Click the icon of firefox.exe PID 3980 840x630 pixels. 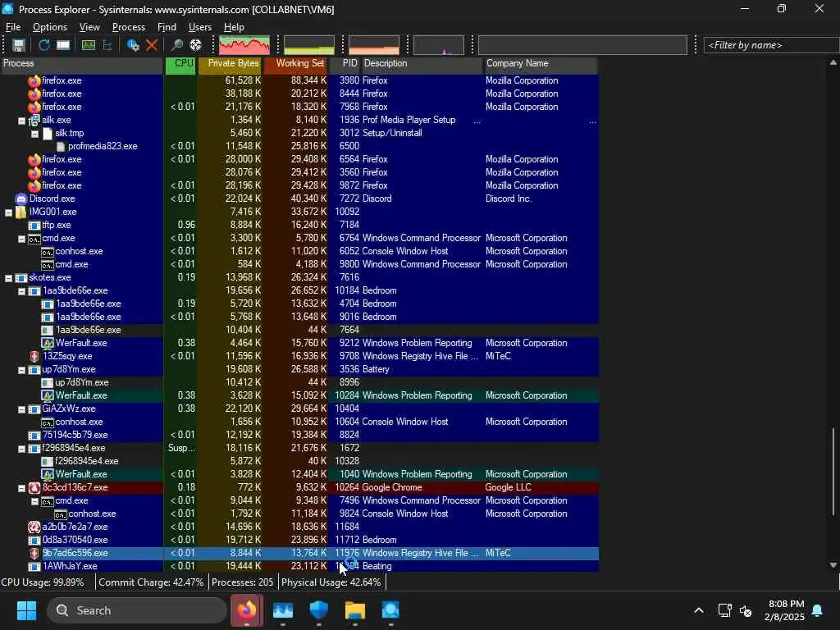pos(34,81)
